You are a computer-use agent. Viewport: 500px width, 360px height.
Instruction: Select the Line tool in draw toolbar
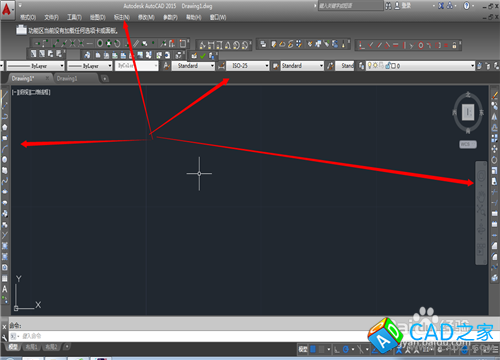click(4, 95)
